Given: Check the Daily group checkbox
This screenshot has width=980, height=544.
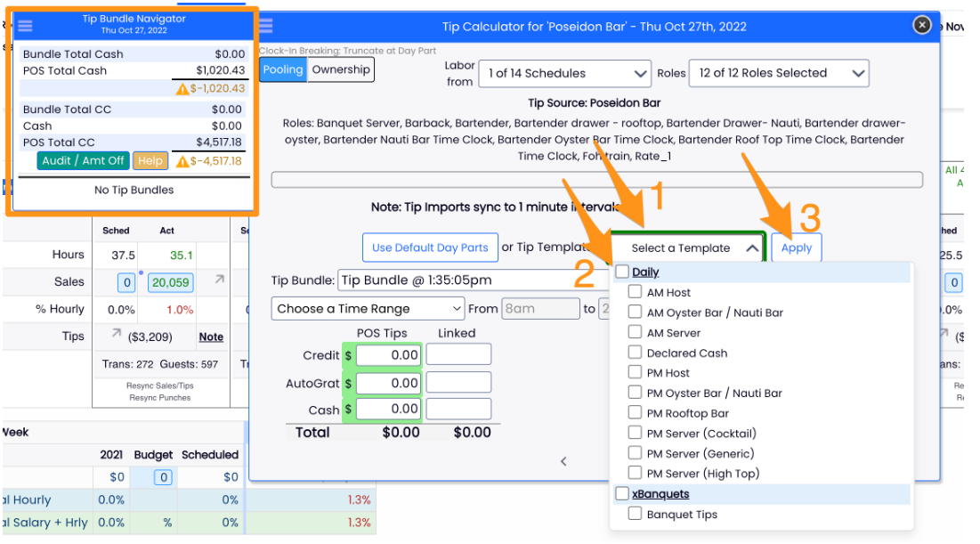Looking at the screenshot, I should click(x=622, y=272).
